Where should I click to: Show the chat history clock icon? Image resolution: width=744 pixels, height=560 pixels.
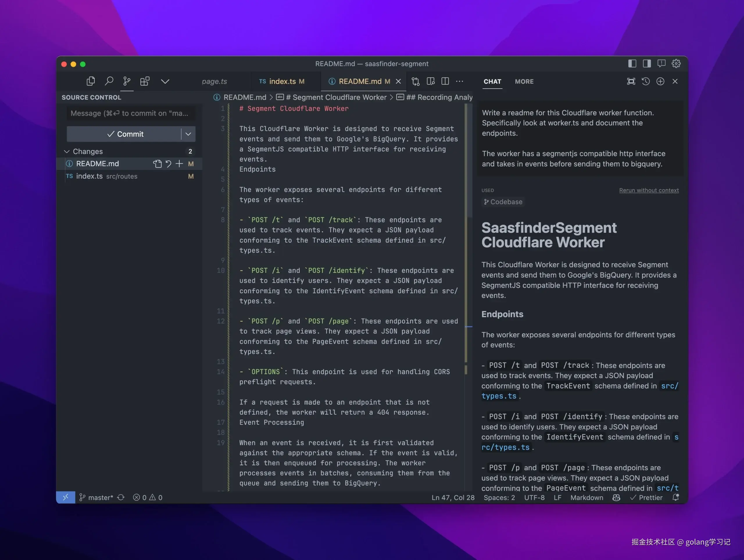pos(645,81)
